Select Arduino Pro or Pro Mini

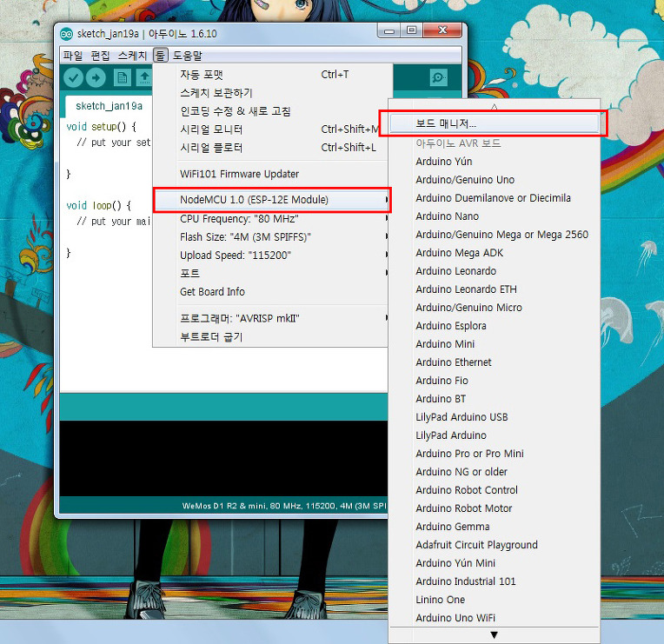(494, 453)
